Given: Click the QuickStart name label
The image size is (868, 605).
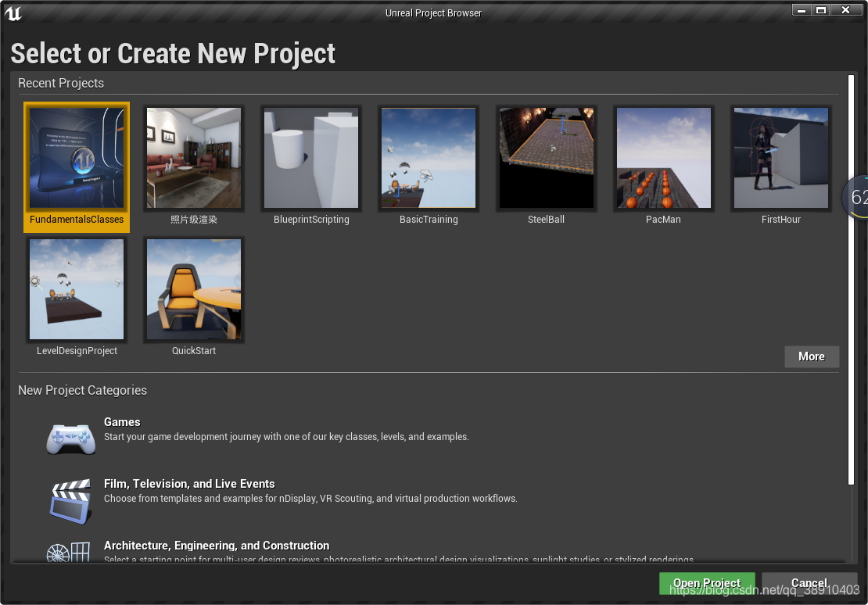Looking at the screenshot, I should pyautogui.click(x=194, y=351).
